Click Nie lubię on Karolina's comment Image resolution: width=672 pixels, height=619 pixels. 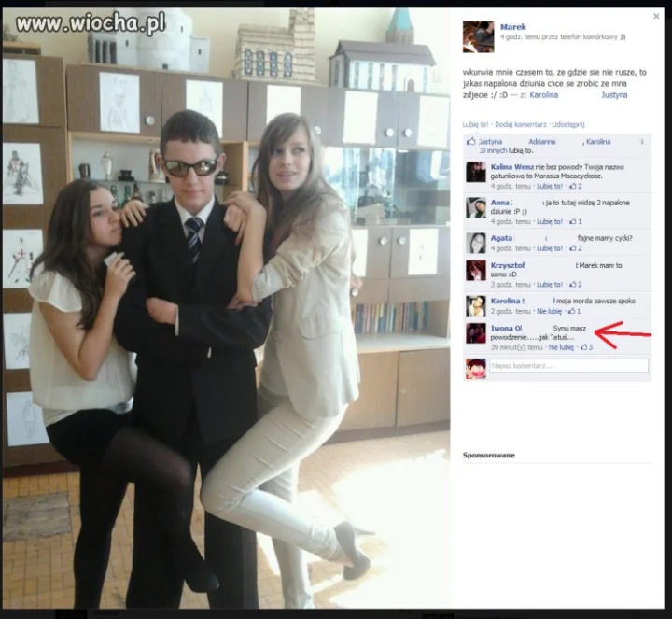coord(549,311)
